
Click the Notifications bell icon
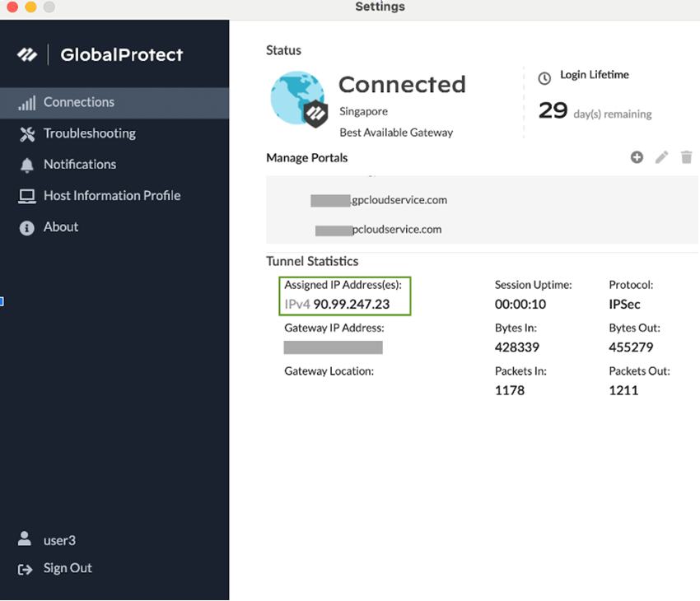tap(27, 165)
